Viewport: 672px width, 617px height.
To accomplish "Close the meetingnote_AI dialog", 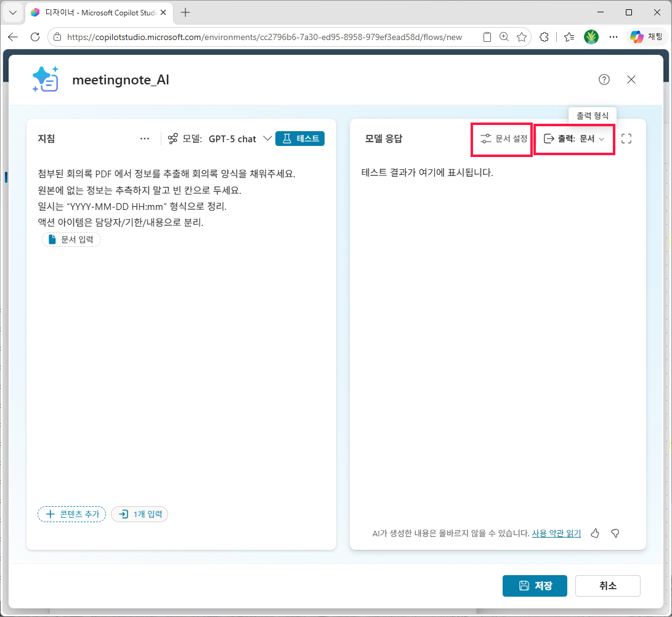I will tap(631, 79).
